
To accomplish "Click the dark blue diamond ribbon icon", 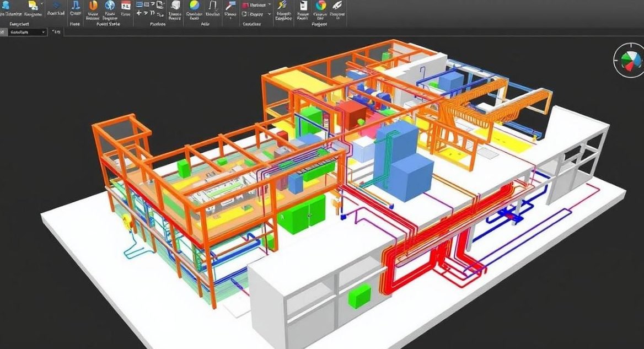I will pos(56,5).
